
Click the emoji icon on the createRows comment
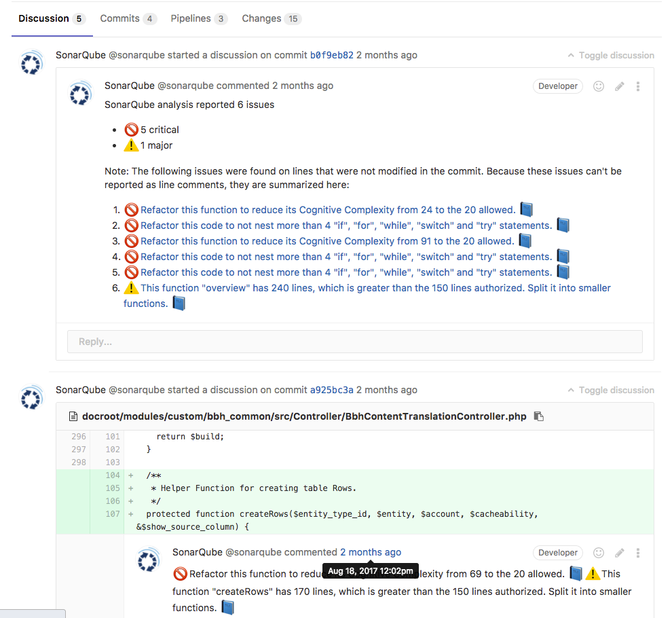[598, 553]
